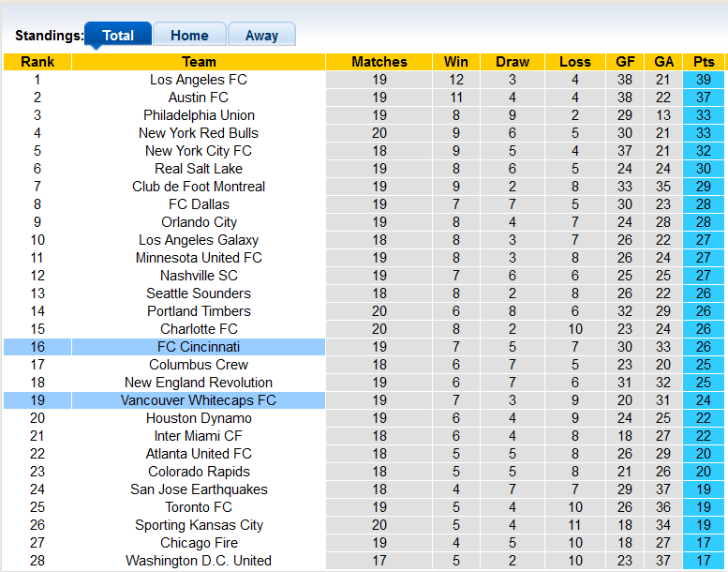This screenshot has width=728, height=572.
Task: Click the Matches column header
Action: tap(379, 62)
